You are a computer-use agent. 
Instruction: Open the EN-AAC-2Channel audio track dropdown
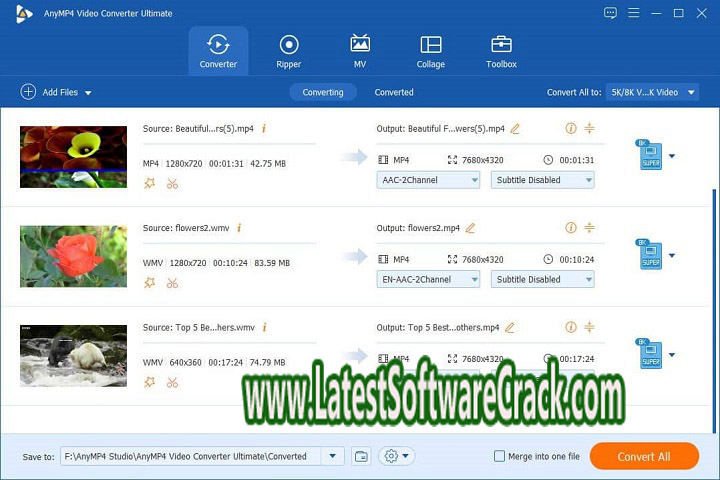(x=428, y=279)
